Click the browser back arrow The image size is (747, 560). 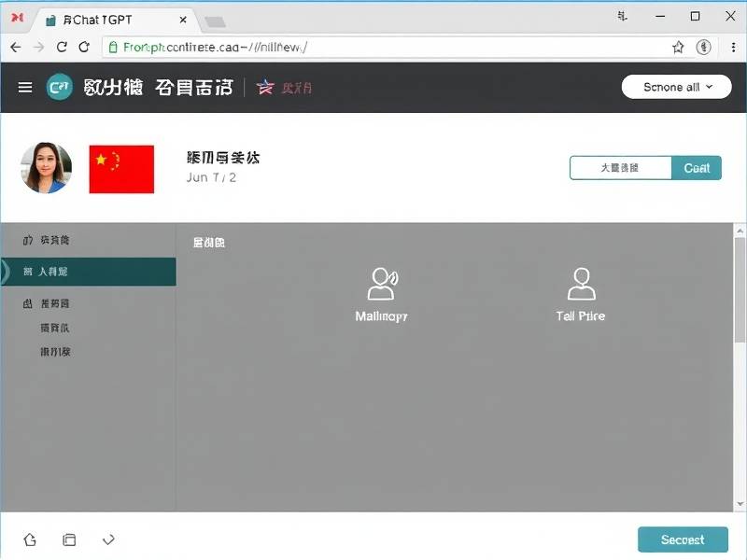tap(15, 47)
